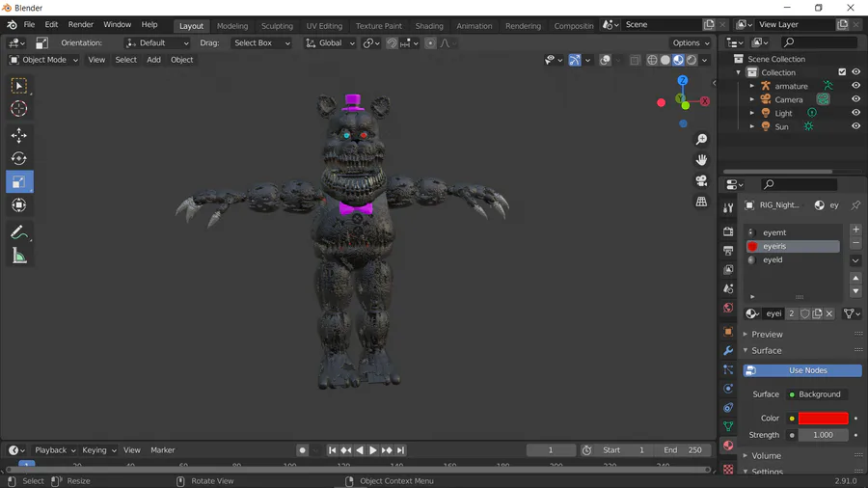
Task: Open Render menu
Action: point(81,25)
